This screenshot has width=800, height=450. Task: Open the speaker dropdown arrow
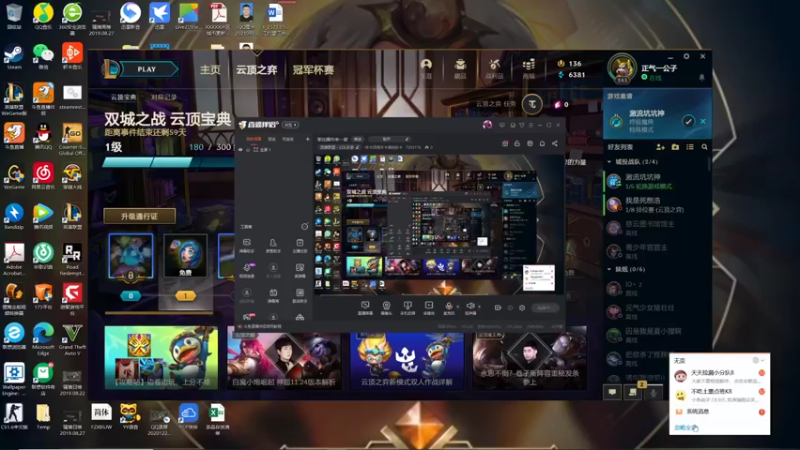479,307
